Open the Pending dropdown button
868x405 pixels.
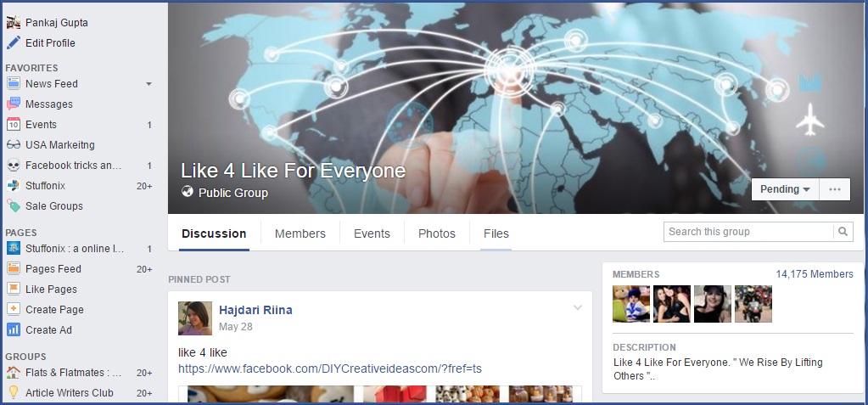785,189
